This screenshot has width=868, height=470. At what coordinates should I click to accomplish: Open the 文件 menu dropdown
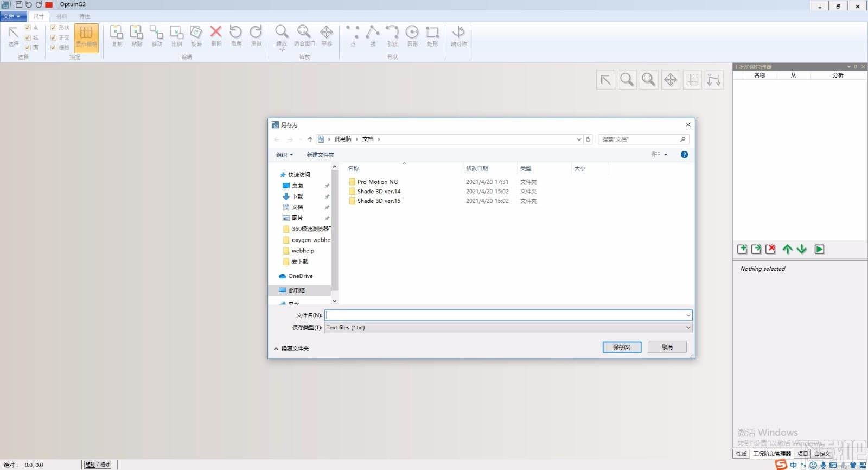pyautogui.click(x=12, y=16)
